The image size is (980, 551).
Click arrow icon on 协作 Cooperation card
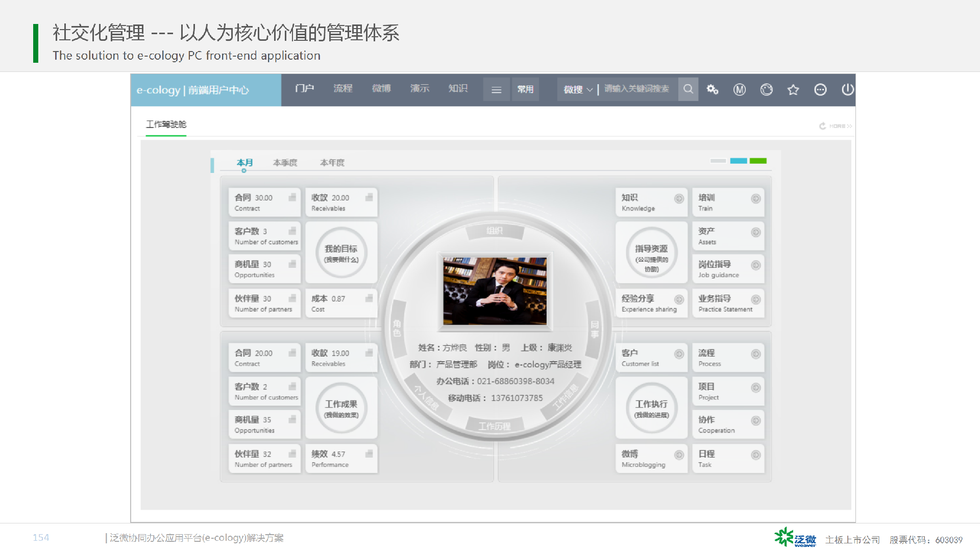click(x=756, y=421)
